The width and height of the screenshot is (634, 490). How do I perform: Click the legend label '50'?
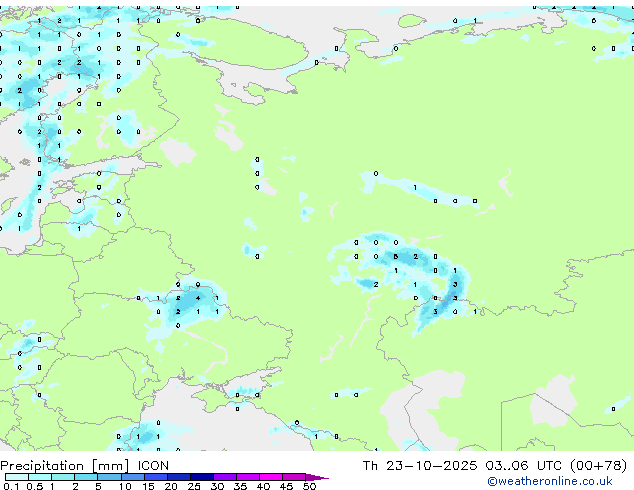[x=310, y=486]
